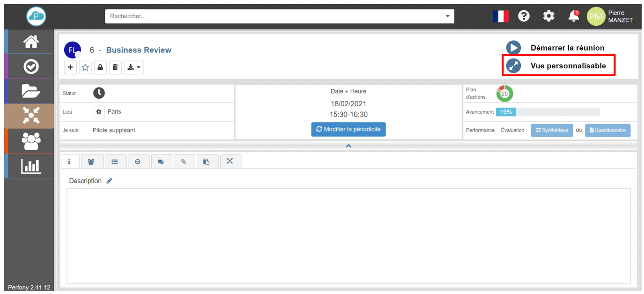Open the participants tab with people icon
The width and height of the screenshot is (644, 294).
[91, 162]
